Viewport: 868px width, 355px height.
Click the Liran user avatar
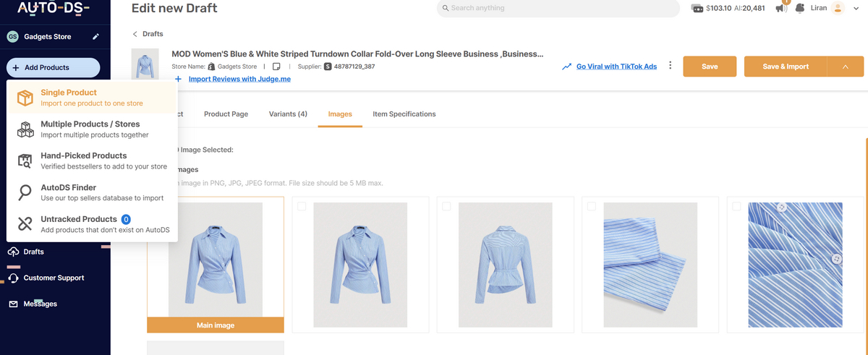(838, 8)
